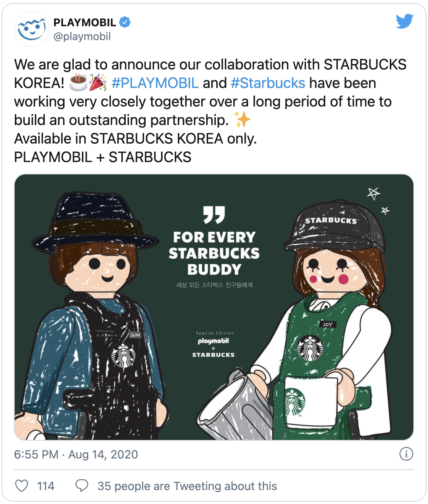
Task: Click the 114 likes count
Action: [x=46, y=486]
